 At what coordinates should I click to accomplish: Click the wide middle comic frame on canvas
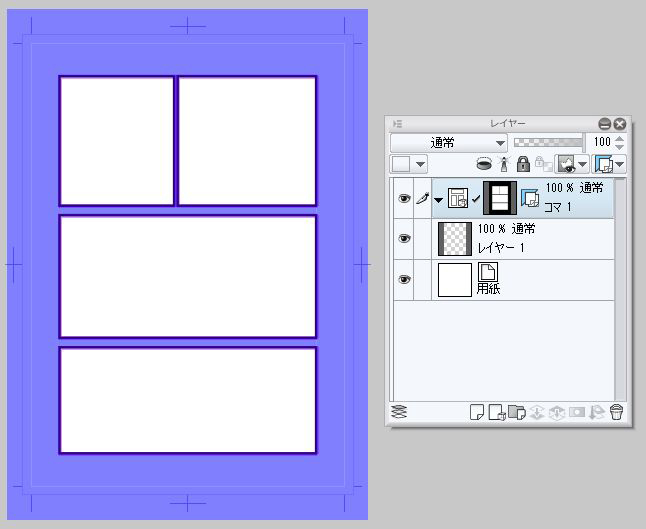pos(188,276)
